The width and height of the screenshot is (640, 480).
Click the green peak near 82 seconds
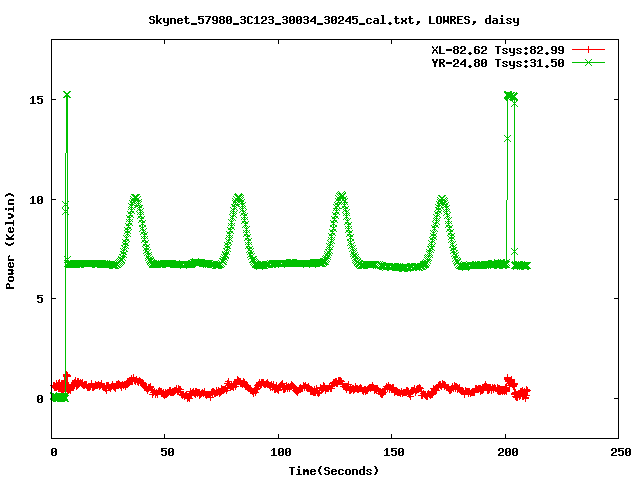click(239, 198)
